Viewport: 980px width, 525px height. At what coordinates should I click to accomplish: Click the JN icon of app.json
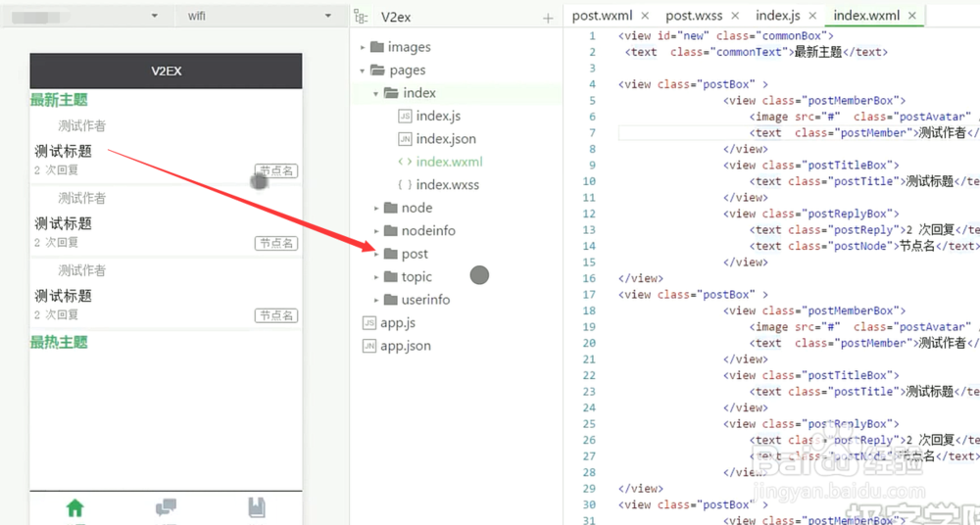[x=369, y=346]
